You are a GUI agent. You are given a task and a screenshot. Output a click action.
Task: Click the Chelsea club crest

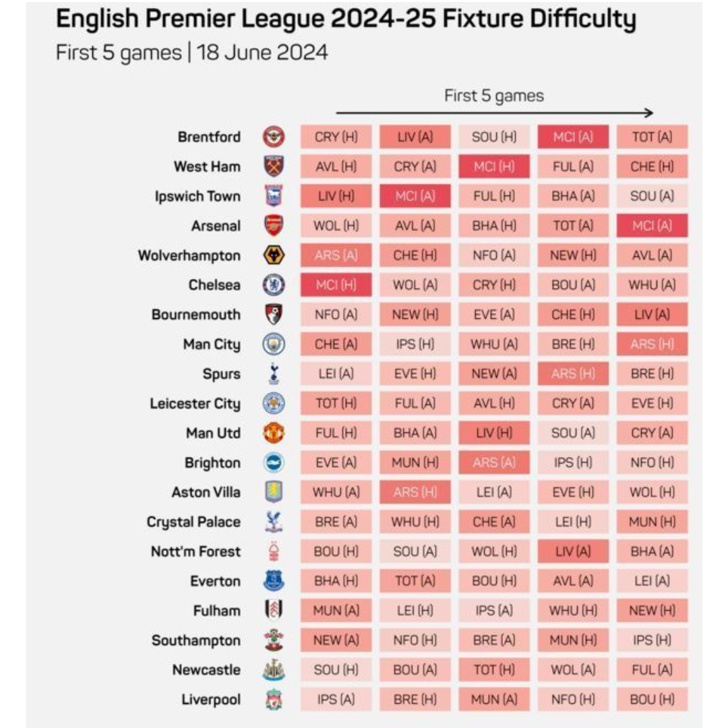tap(274, 284)
